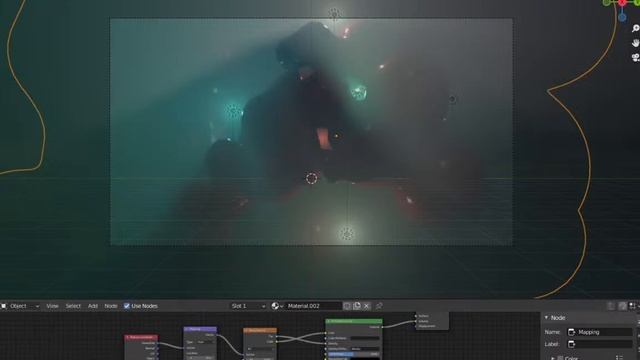640x360 pixels.
Task: Select the white light at bottom of view
Action: coord(346,233)
